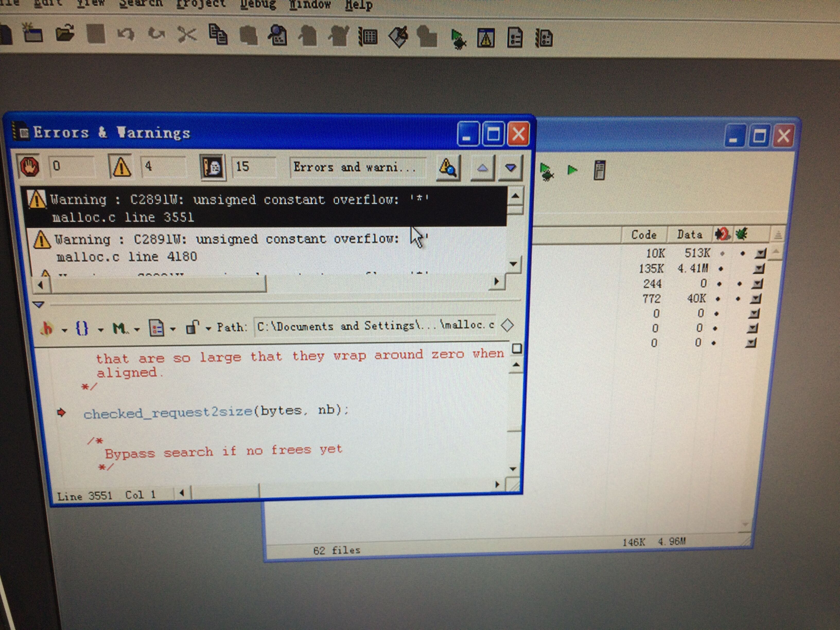Open interface popup for 10K row

[761, 254]
